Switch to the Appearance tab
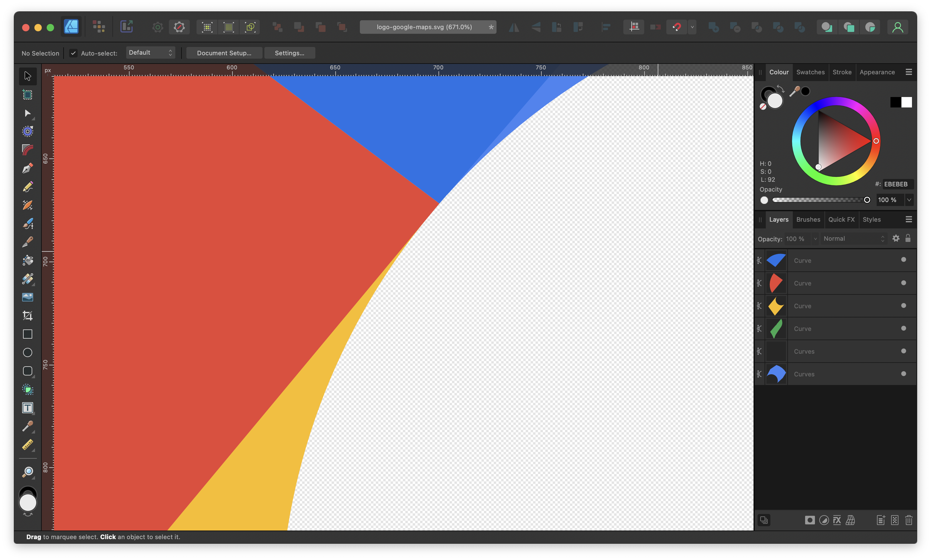 [x=877, y=72]
